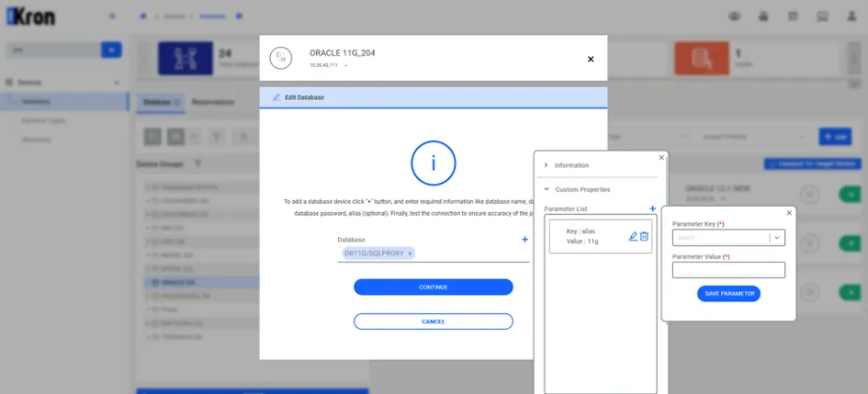Screen dimensions: 868x394
Task: Close the parameter key popup
Action: pos(789,213)
